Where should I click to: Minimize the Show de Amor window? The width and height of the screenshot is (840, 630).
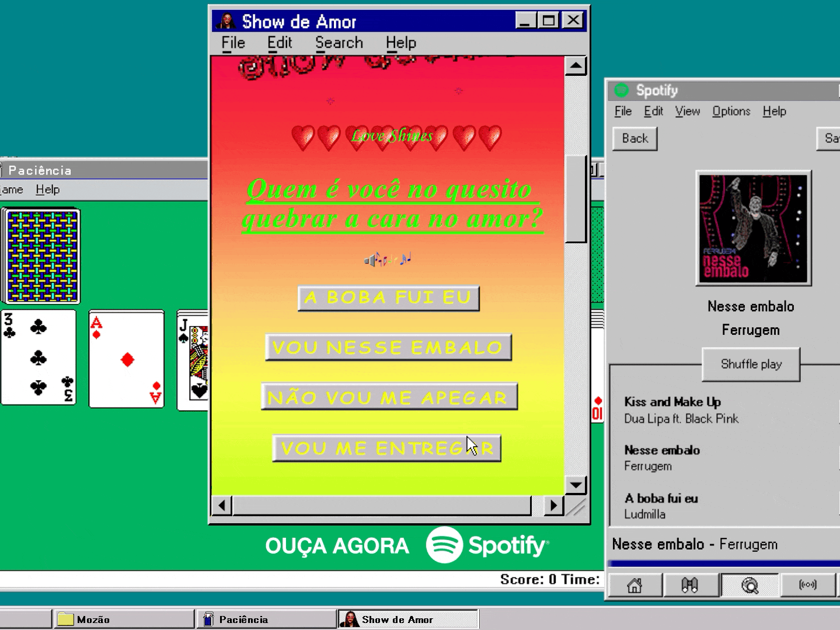[x=526, y=21]
